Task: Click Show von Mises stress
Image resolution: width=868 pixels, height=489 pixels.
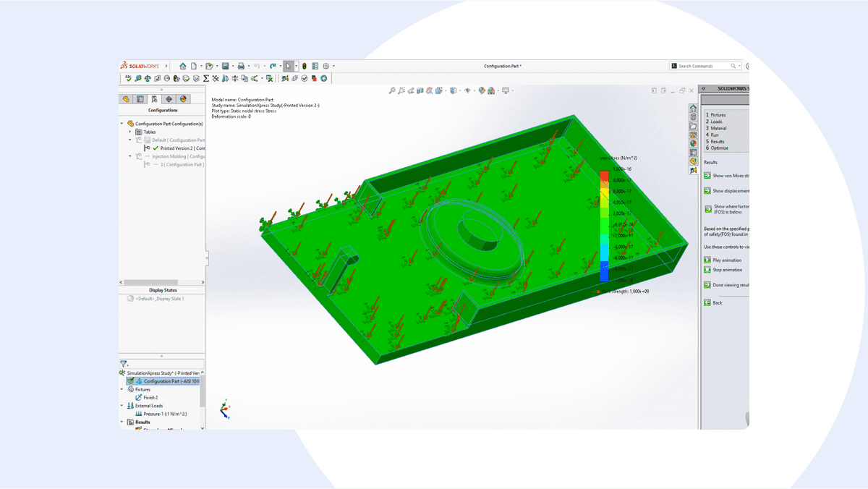Action: pyautogui.click(x=726, y=176)
